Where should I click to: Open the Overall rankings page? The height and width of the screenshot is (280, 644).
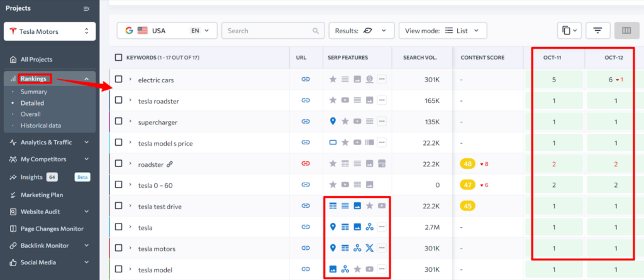coord(30,114)
